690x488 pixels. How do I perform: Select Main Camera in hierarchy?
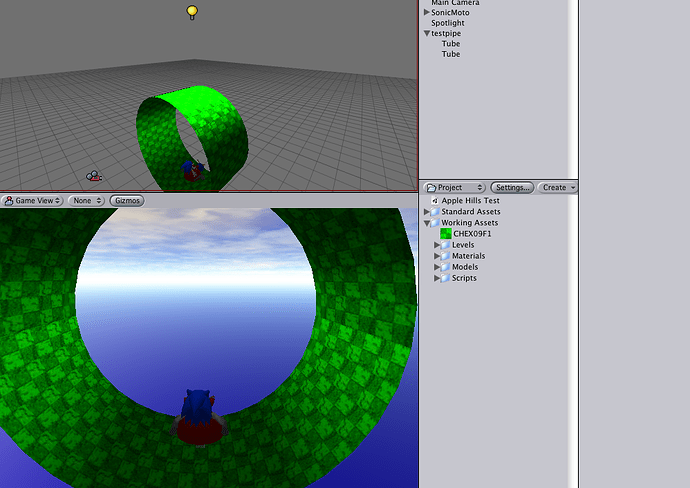[455, 3]
